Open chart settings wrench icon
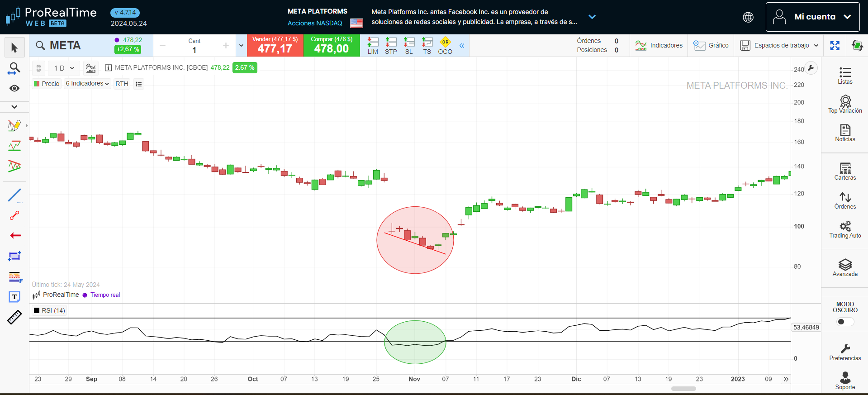The image size is (868, 395). pos(811,68)
